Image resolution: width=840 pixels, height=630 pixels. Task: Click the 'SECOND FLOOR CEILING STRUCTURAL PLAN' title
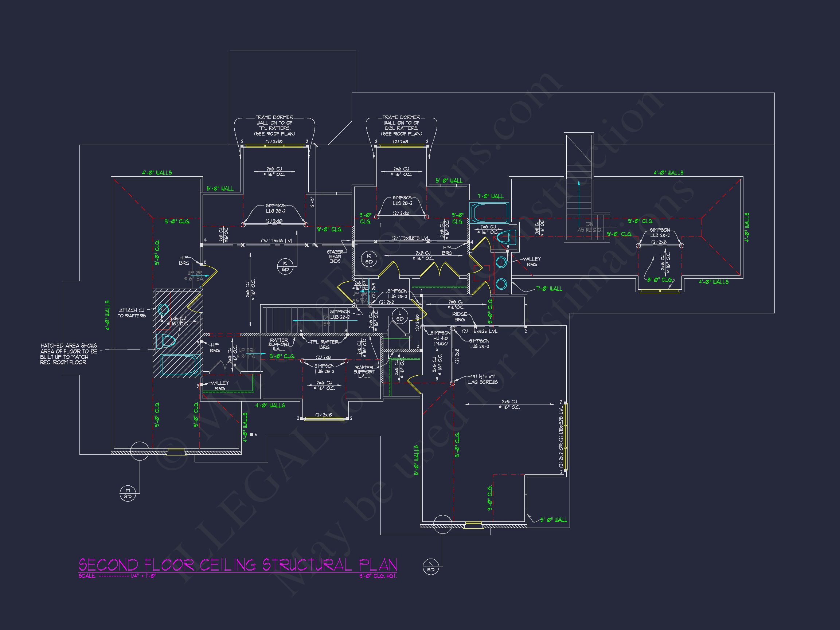[238, 565]
